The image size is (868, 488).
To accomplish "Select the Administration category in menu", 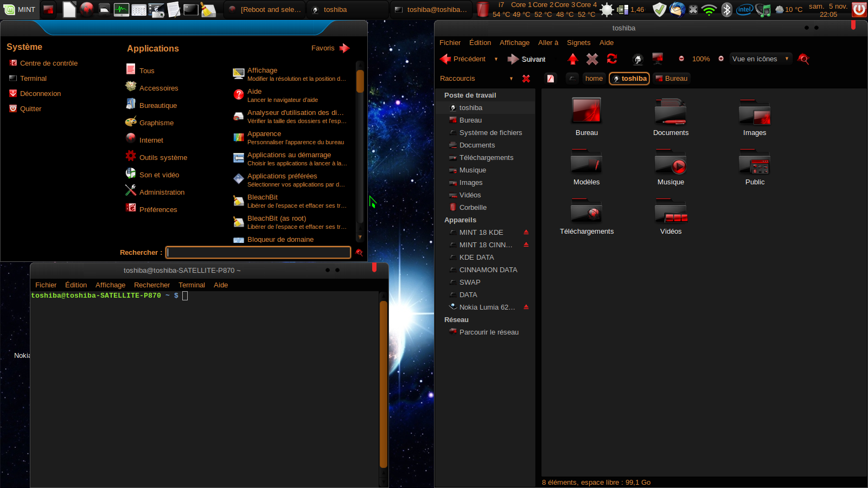I will click(162, 192).
